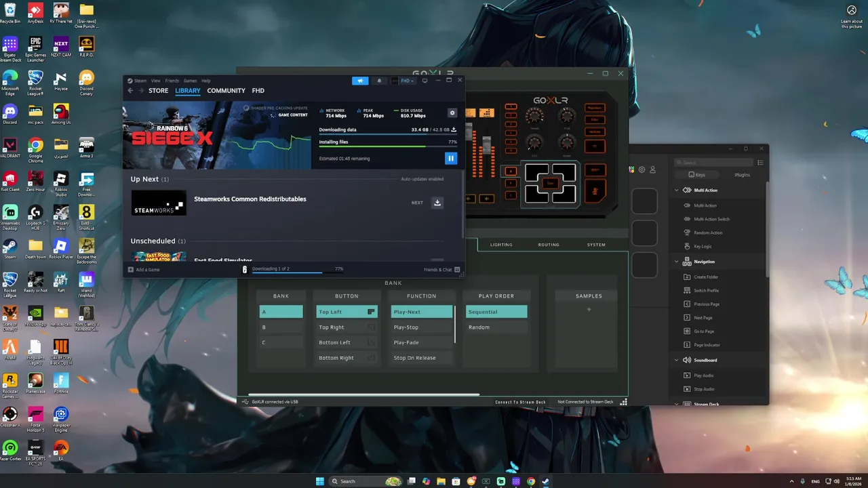Viewport: 868px width, 488px height.
Task: Collapse the Multi Action category
Action: pos(676,190)
